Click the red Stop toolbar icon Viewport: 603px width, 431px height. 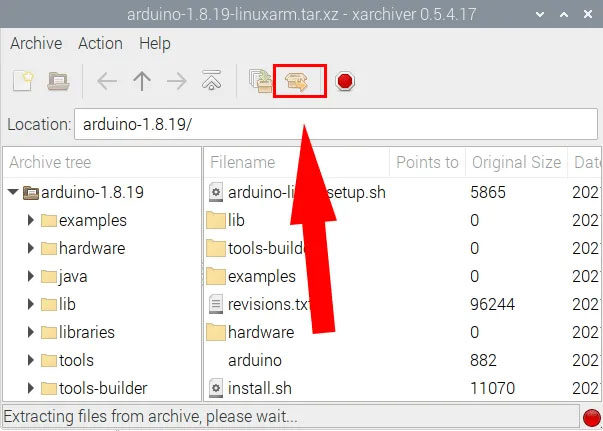345,81
